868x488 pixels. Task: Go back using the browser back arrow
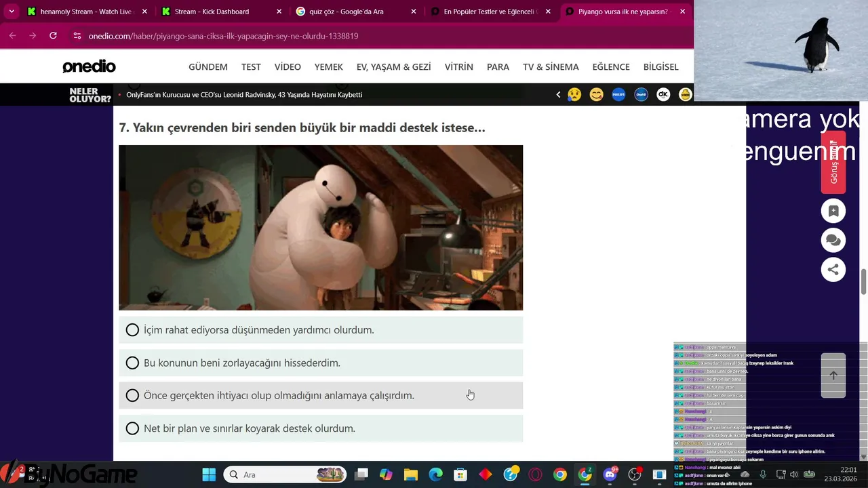coord(12,35)
